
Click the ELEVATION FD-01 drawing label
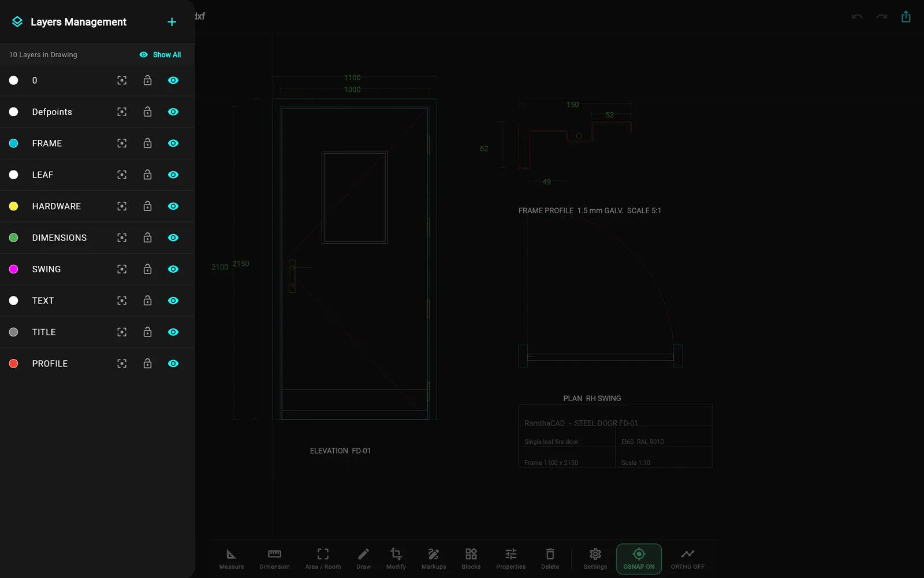340,451
